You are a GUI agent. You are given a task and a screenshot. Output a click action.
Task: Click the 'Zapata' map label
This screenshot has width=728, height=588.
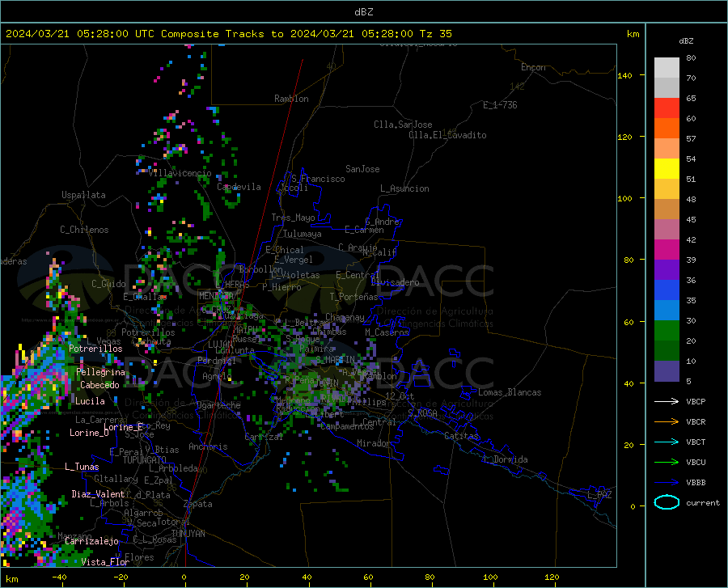[198, 504]
